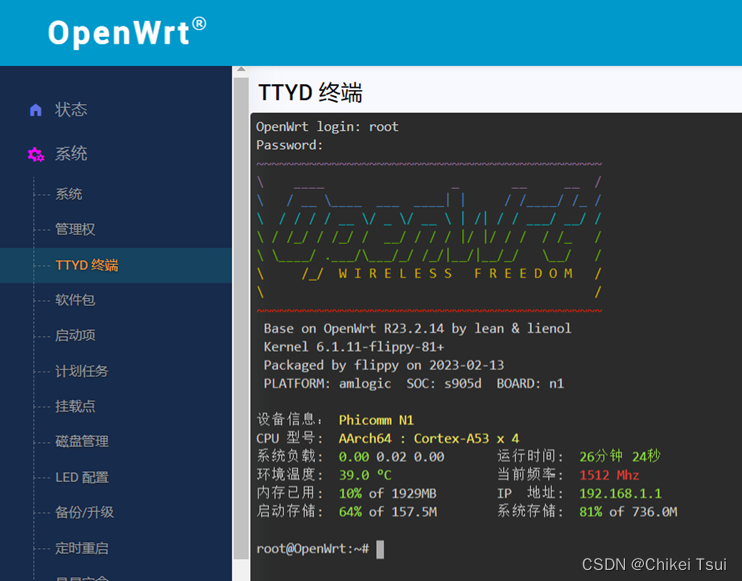Click the 'OpenWrt login: root' line

[x=327, y=127]
